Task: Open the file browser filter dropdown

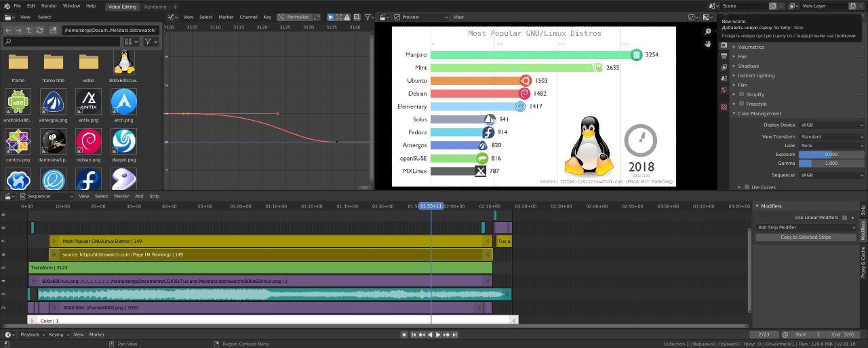Action: [x=151, y=41]
